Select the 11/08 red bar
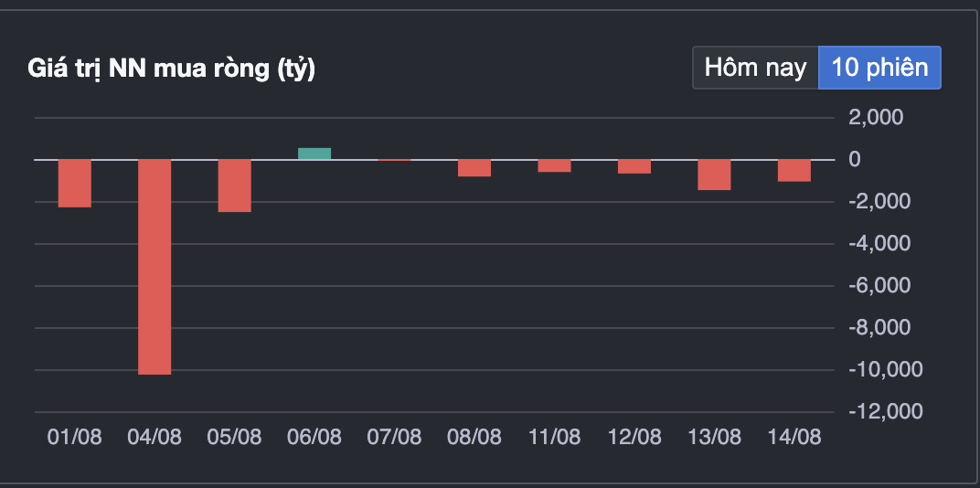Screen dimensions: 980x488 [554, 165]
